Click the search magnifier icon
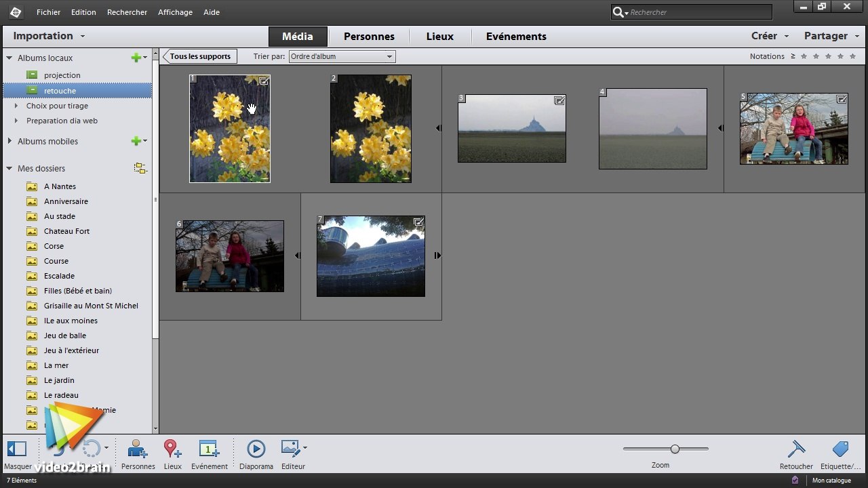The width and height of the screenshot is (868, 488). (619, 12)
